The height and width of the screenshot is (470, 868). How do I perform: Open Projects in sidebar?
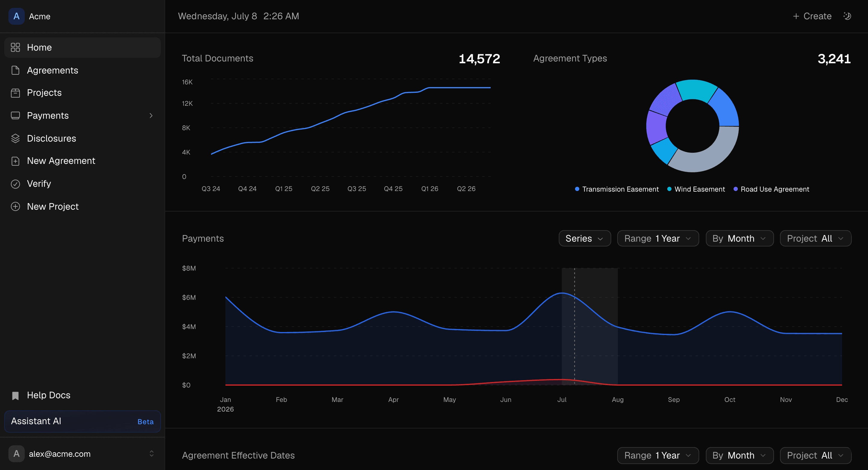(83, 93)
